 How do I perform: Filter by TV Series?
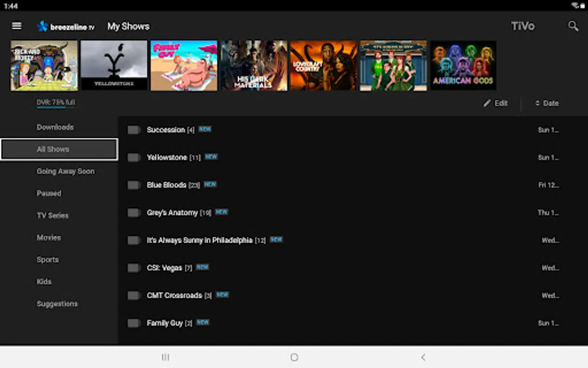pyautogui.click(x=53, y=215)
